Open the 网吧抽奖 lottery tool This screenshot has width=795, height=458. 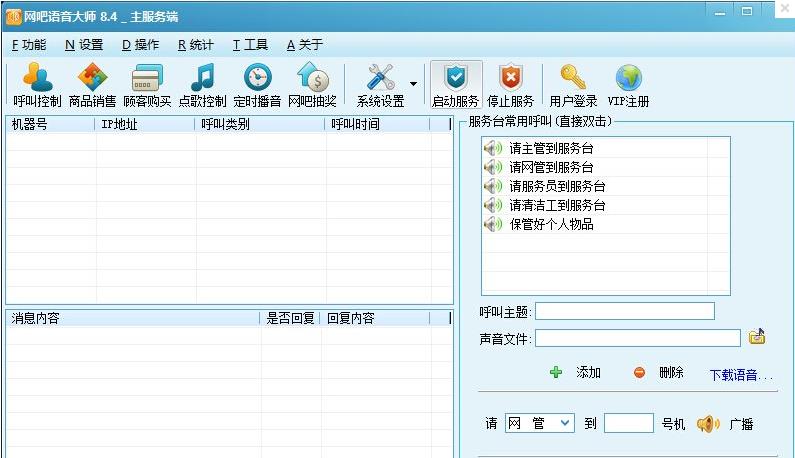[312, 85]
